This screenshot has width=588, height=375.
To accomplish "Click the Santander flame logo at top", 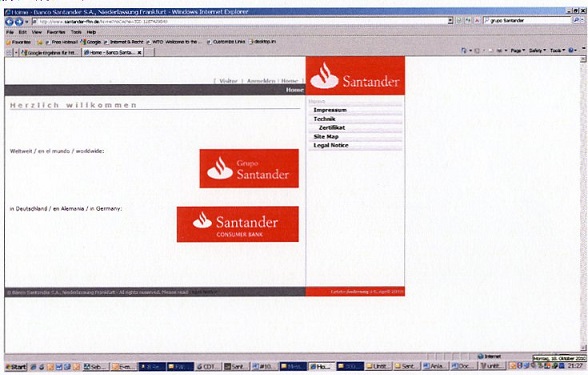I will [x=355, y=75].
